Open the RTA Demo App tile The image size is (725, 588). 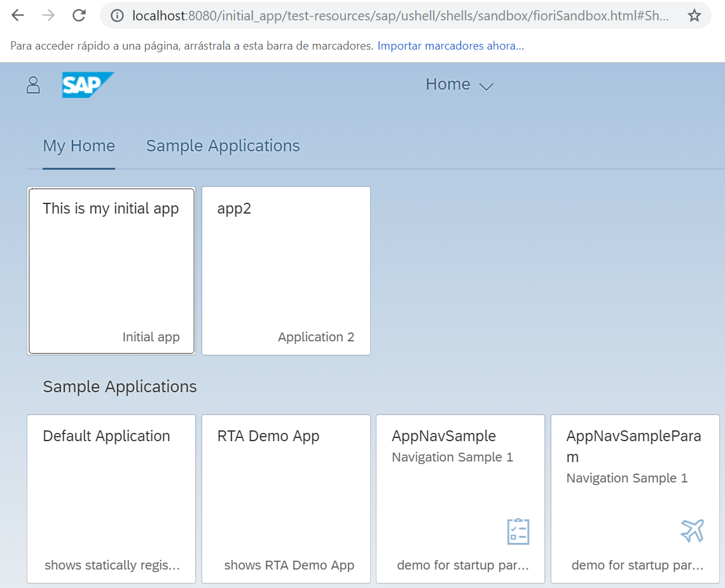click(x=286, y=499)
